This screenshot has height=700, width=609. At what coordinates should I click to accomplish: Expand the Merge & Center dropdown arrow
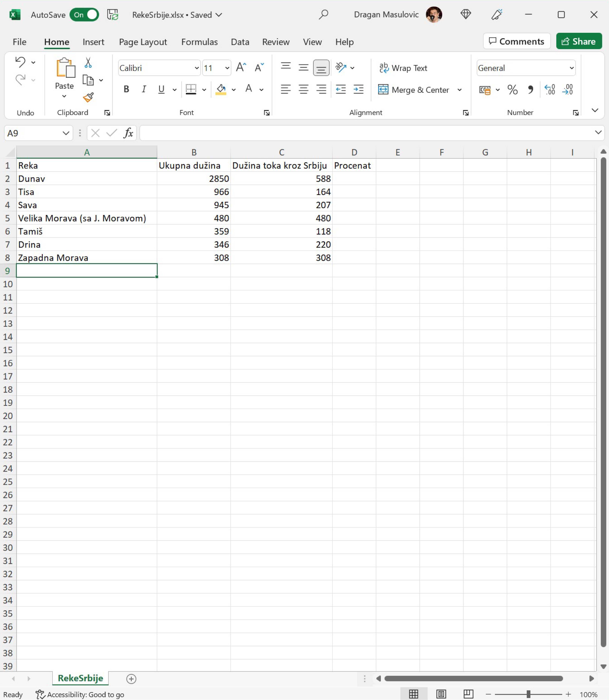point(459,90)
